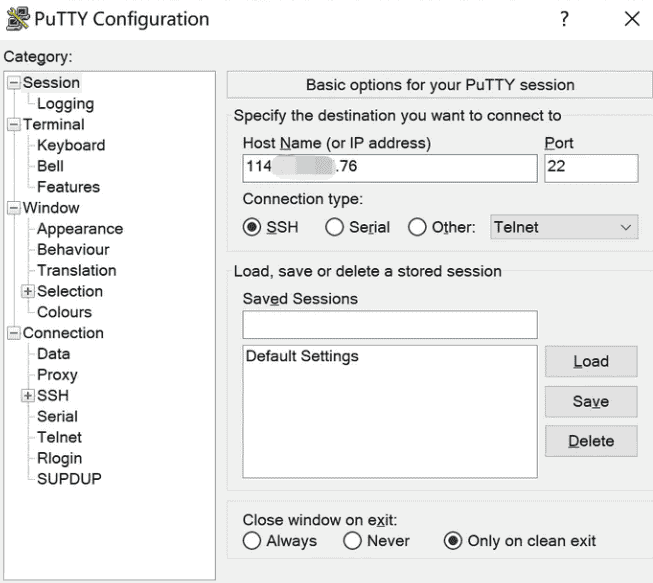Viewport: 653px width, 583px height.
Task: Set close window on exit to Never
Action: [x=352, y=541]
